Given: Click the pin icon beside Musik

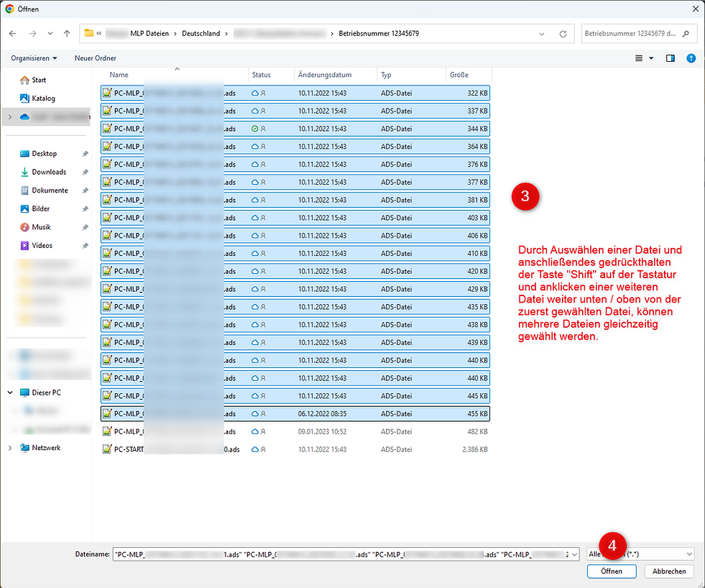Looking at the screenshot, I should [x=85, y=228].
